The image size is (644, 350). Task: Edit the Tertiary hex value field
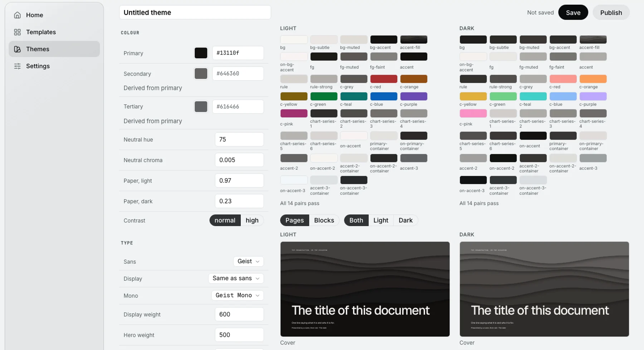(x=238, y=107)
